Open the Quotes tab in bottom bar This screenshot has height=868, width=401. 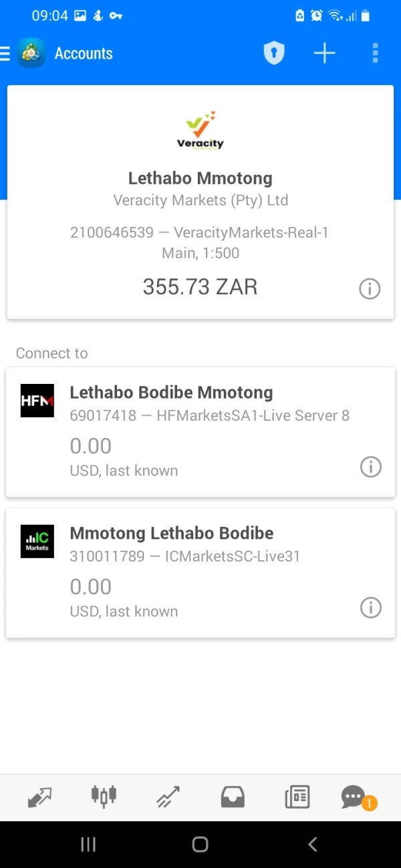point(40,797)
